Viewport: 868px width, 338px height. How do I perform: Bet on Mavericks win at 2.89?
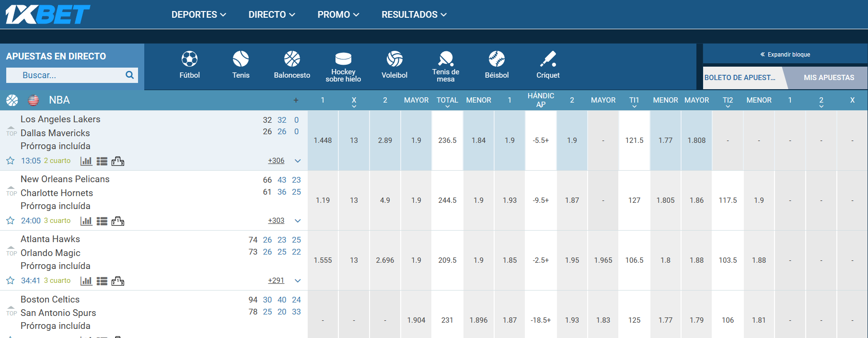385,140
